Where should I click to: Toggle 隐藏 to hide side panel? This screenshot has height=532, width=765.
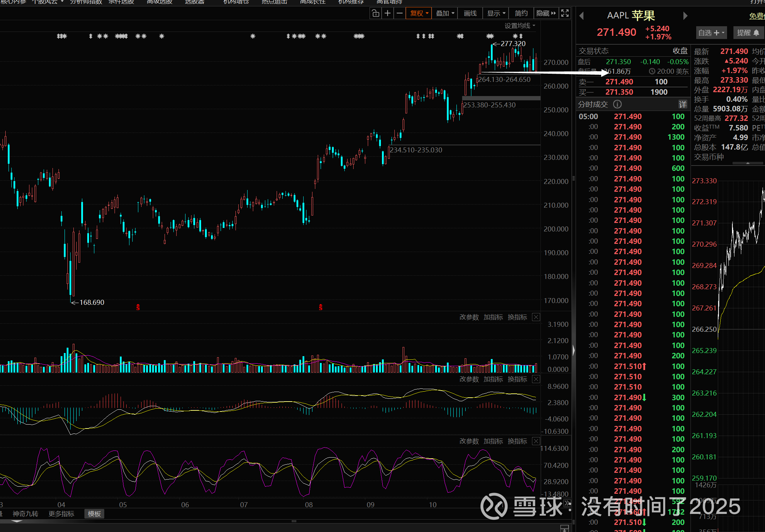point(546,13)
